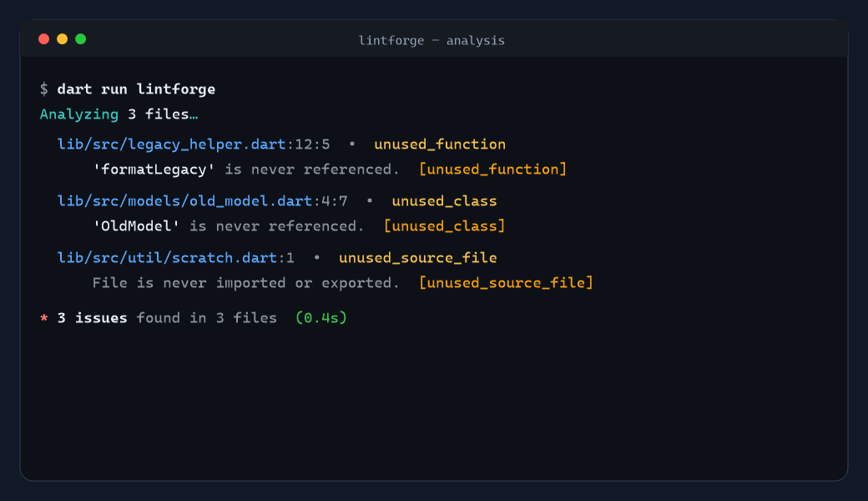Click the green maximize window button
The width and height of the screenshot is (868, 501).
pyautogui.click(x=80, y=38)
